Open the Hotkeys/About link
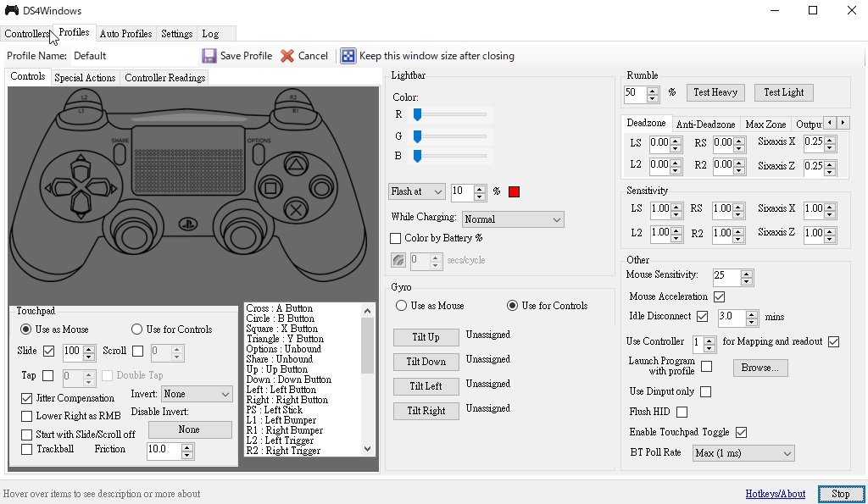This screenshot has height=504, width=868. point(776,494)
